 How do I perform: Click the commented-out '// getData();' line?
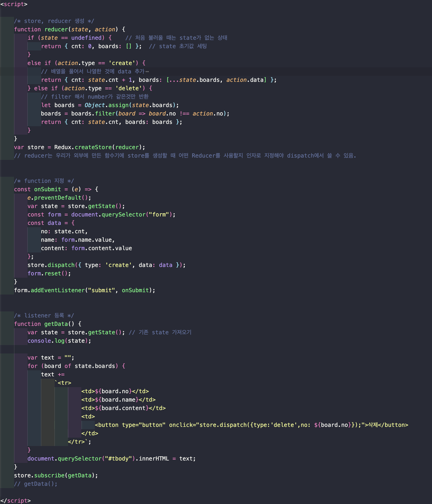36,484
